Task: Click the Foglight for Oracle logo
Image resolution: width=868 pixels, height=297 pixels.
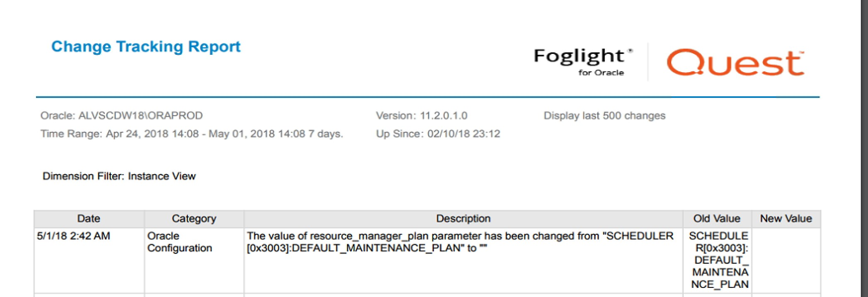Action: (582, 61)
